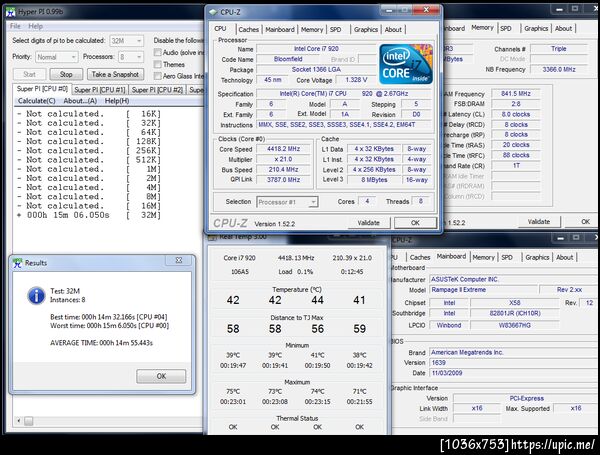Click the NB Frequency 3366.0 MHz value
The image size is (600, 455).
tap(559, 69)
